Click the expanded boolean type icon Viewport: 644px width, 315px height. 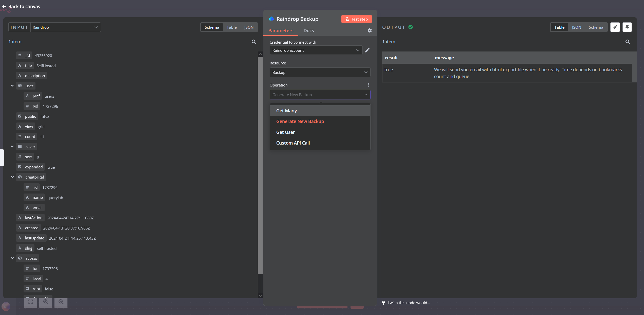point(20,167)
